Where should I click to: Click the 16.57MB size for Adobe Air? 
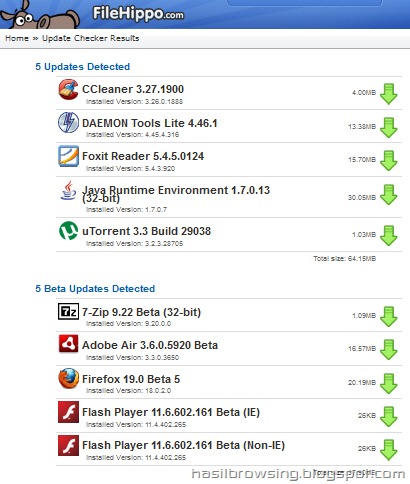[x=362, y=348]
